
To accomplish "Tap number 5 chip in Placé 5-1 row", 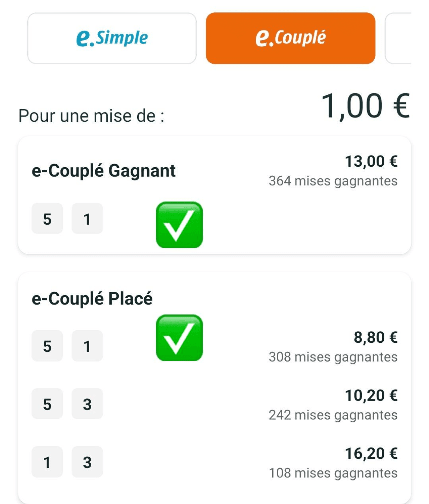I will (47, 346).
